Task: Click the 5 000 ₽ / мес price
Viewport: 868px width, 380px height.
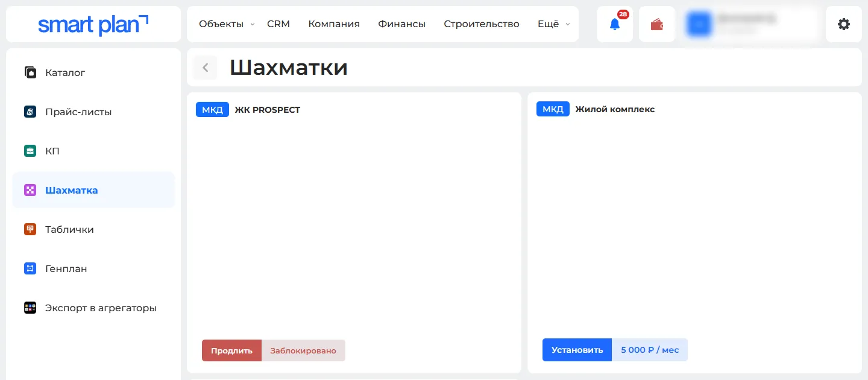Action: [x=650, y=350]
